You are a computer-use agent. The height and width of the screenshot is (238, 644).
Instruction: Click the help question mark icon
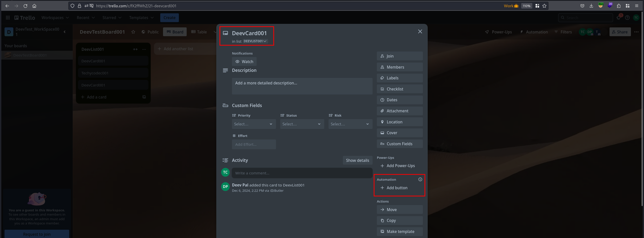[x=627, y=18]
